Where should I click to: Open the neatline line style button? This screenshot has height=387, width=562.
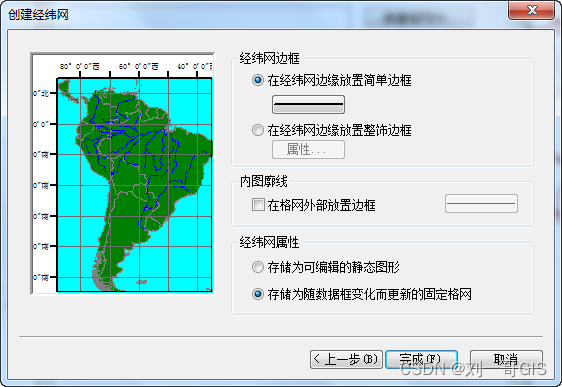tap(481, 204)
